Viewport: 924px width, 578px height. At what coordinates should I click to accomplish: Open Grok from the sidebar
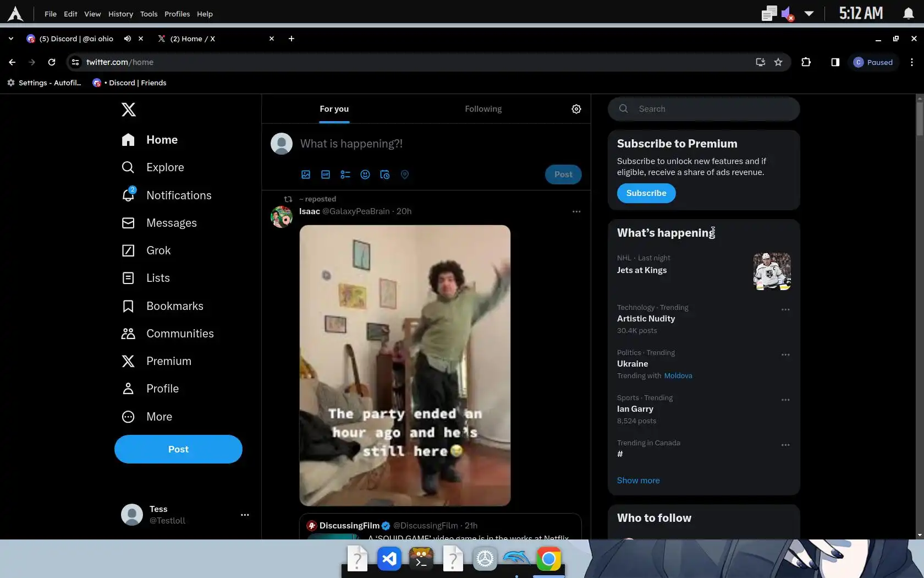tap(146, 250)
